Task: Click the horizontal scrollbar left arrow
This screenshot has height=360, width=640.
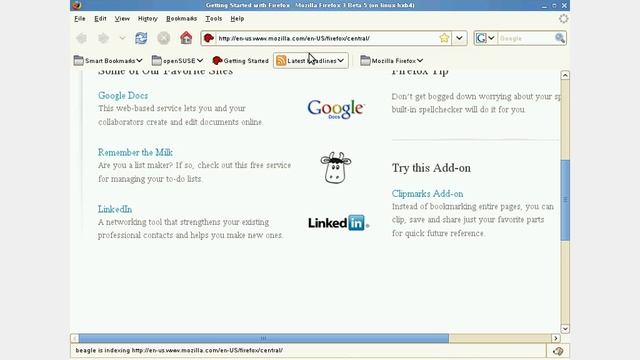Action: (74, 338)
